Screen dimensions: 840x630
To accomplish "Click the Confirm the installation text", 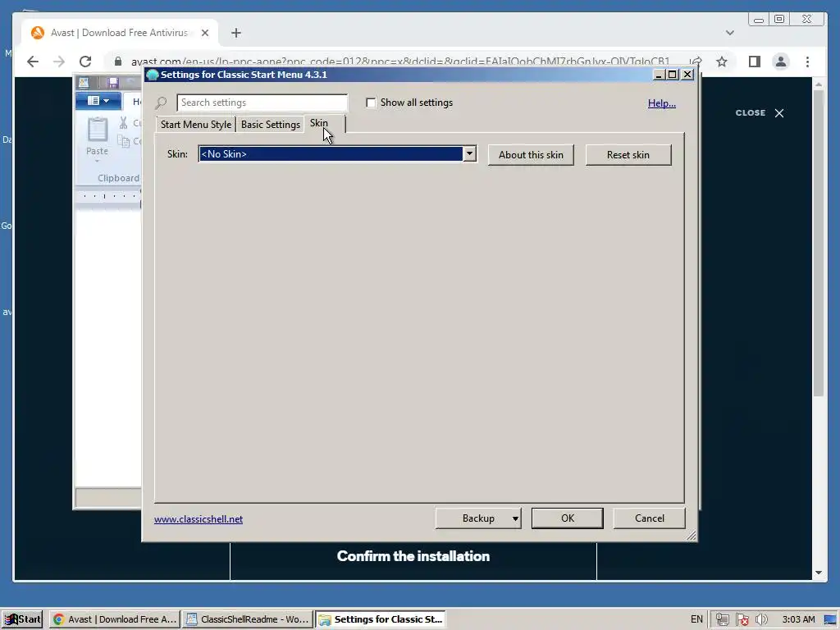I will 413,556.
